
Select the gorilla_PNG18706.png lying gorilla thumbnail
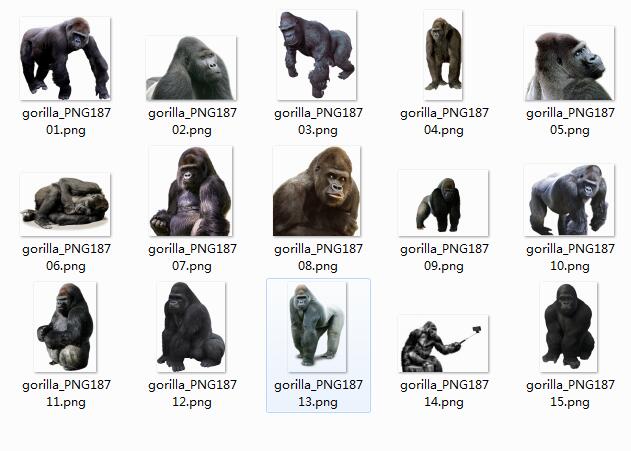[65, 204]
